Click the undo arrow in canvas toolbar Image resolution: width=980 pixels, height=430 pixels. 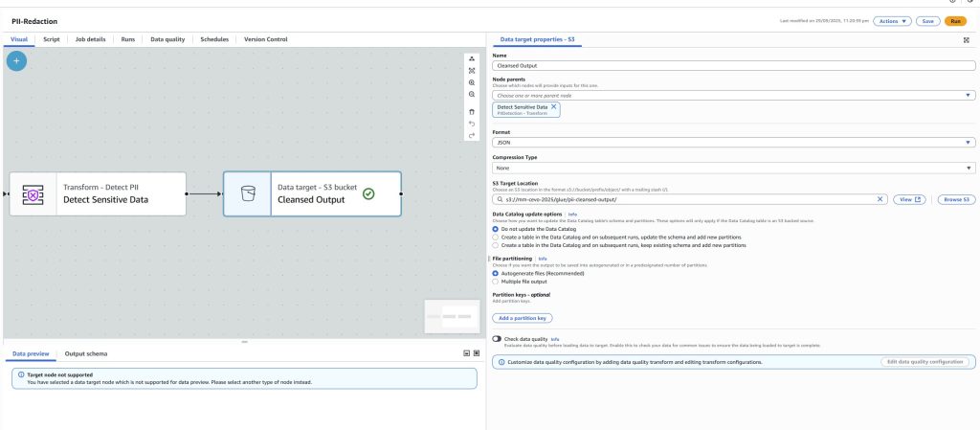472,124
